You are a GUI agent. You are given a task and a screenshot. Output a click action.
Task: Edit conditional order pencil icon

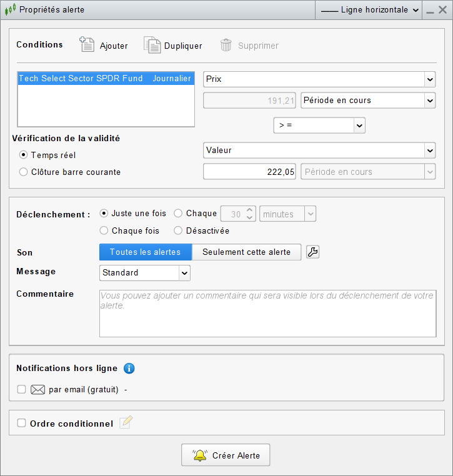click(126, 422)
